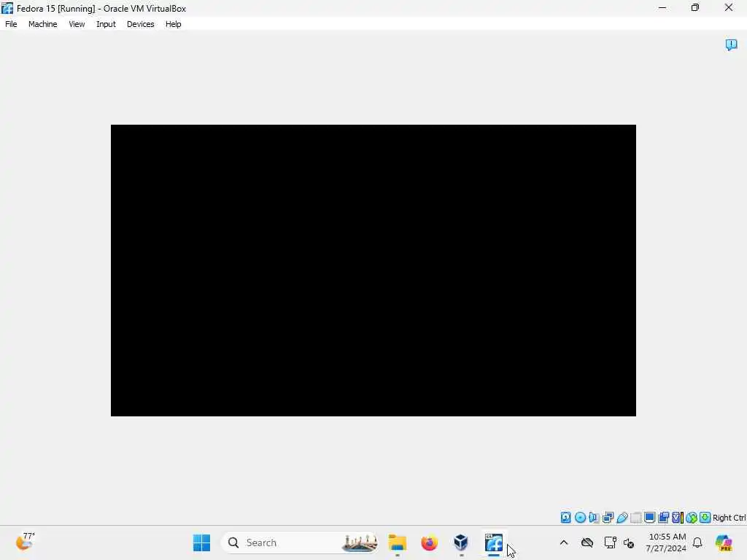The height and width of the screenshot is (560, 747).
Task: Open the File menu
Action: 11,24
